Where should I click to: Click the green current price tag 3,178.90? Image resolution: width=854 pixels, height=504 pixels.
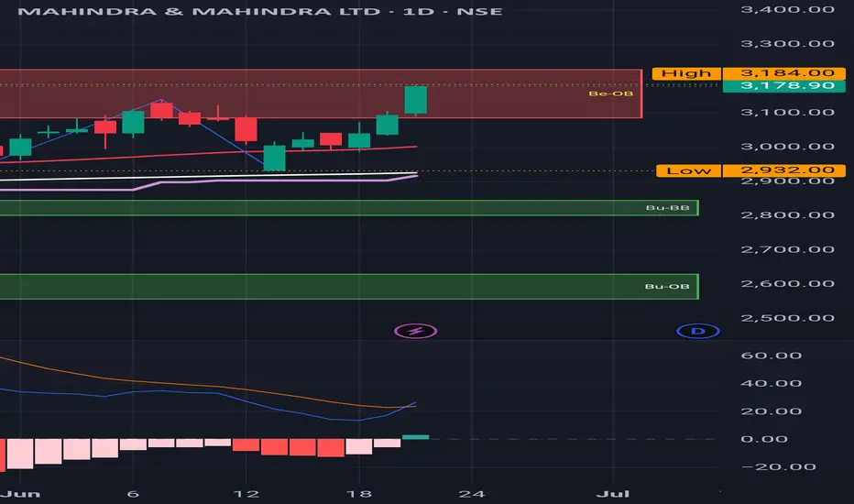point(783,86)
